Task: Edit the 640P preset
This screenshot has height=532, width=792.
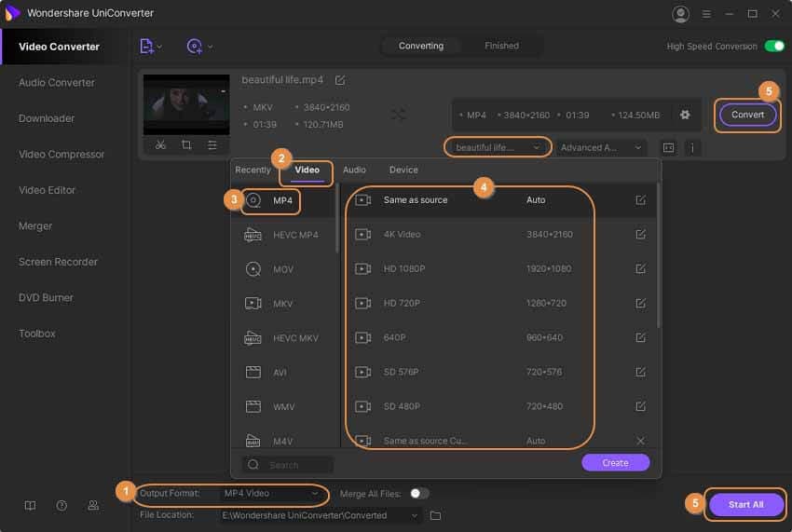Action: click(640, 337)
